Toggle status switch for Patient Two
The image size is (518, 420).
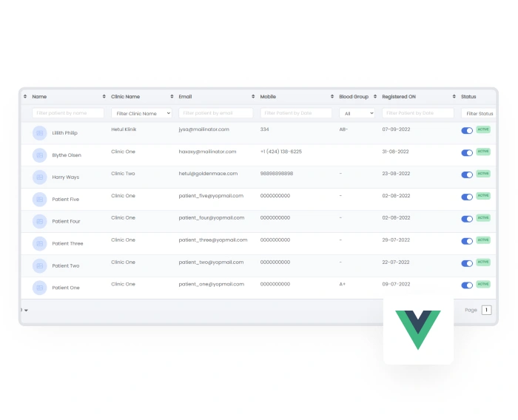(x=467, y=263)
